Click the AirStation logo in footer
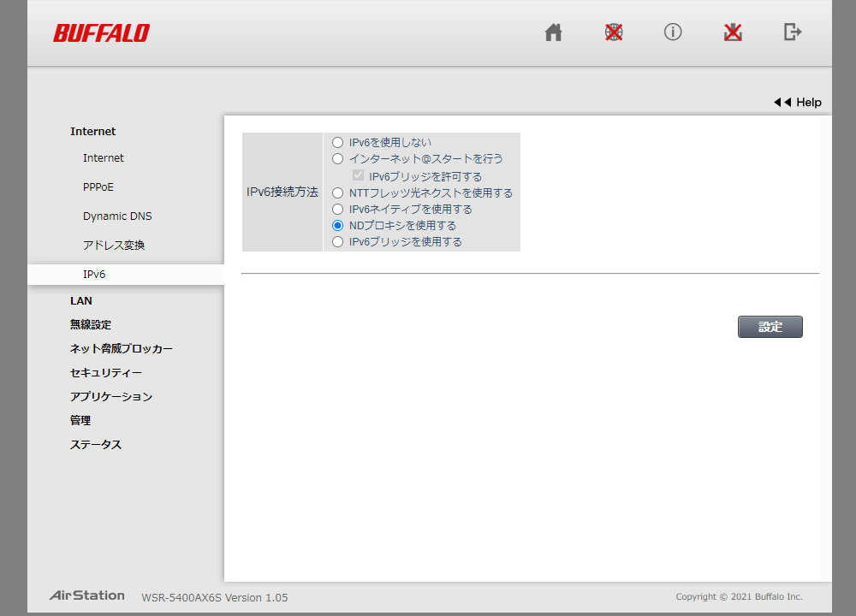Screen dimensions: 856x616 86,595
